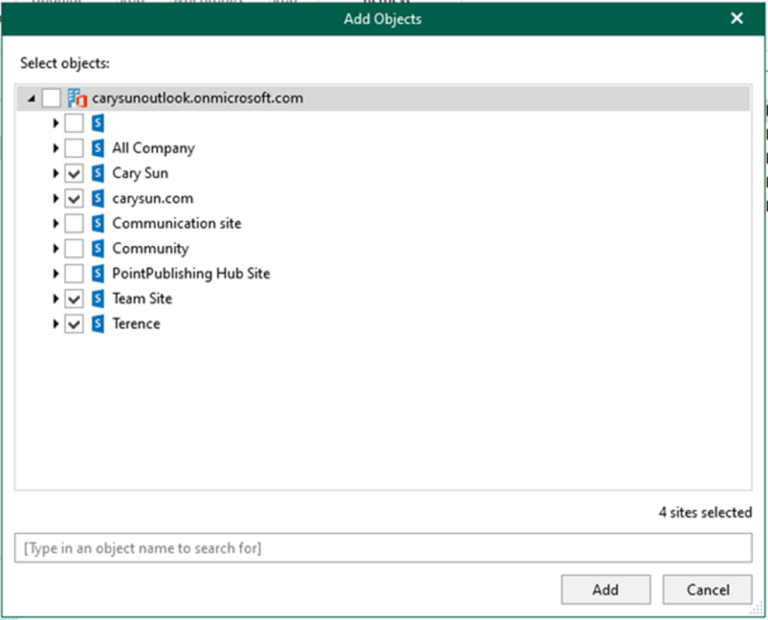
Task: Click SharePoint icon beside Terence
Action: 98,324
